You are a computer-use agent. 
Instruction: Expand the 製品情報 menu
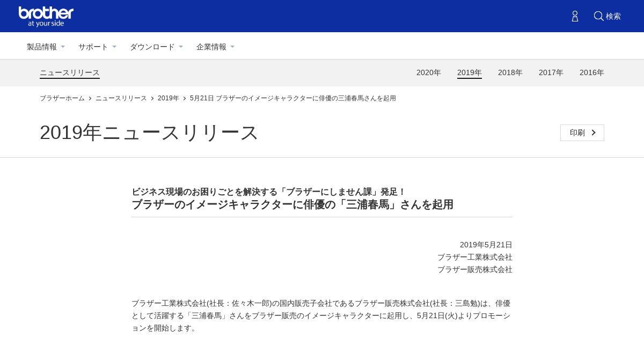point(46,47)
